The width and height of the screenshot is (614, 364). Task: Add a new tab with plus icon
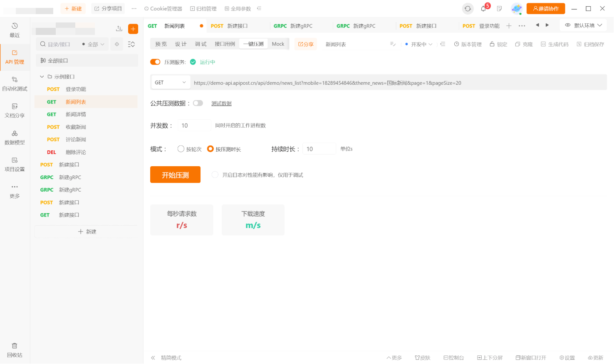[x=508, y=26]
